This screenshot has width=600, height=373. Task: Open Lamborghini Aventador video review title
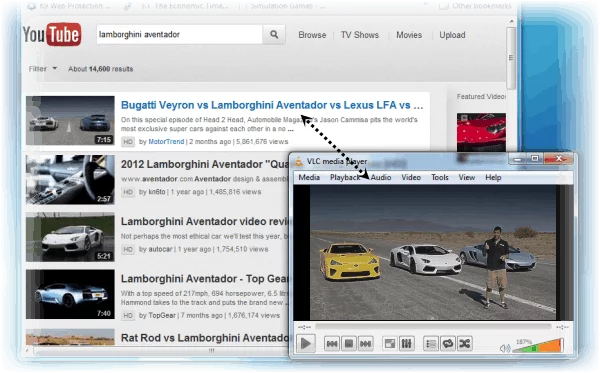pos(205,222)
